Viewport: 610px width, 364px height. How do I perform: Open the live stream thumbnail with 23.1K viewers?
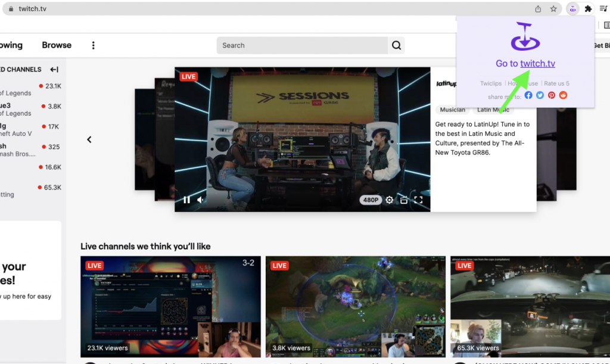(170, 306)
